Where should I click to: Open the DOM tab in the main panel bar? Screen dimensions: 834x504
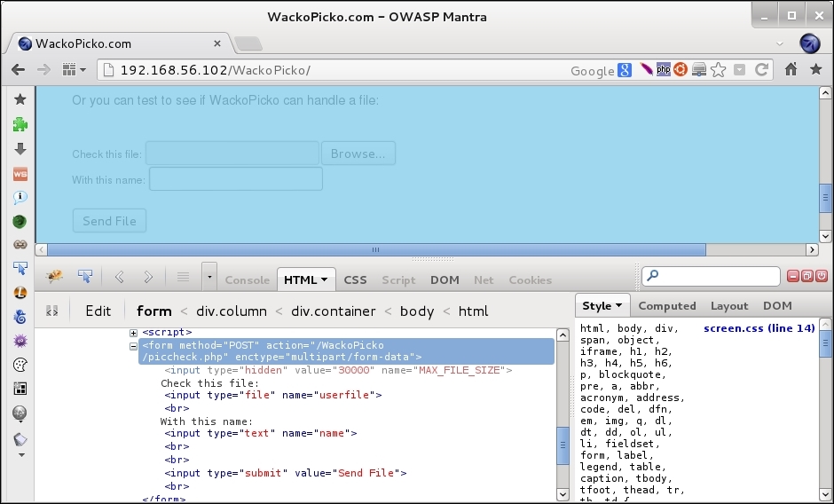(445, 280)
